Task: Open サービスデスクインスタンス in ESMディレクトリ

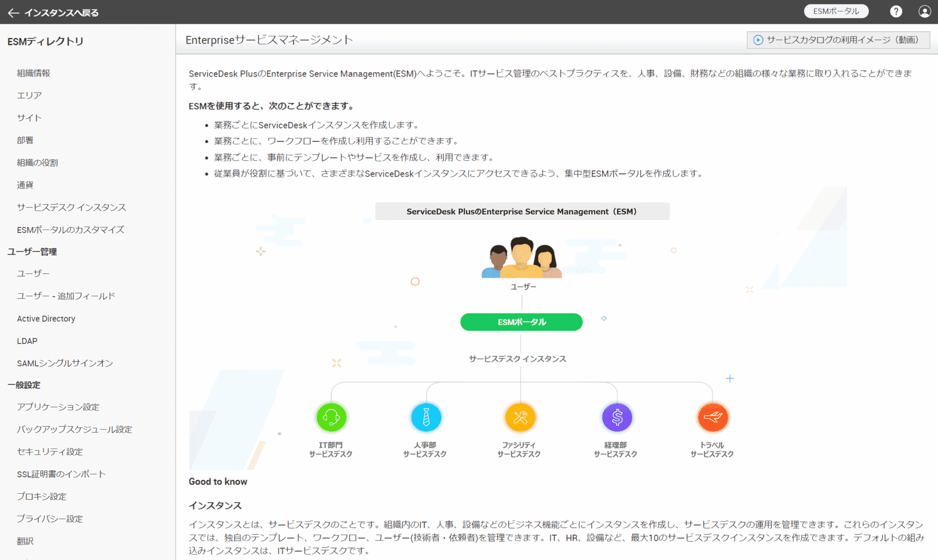Action: [71, 207]
